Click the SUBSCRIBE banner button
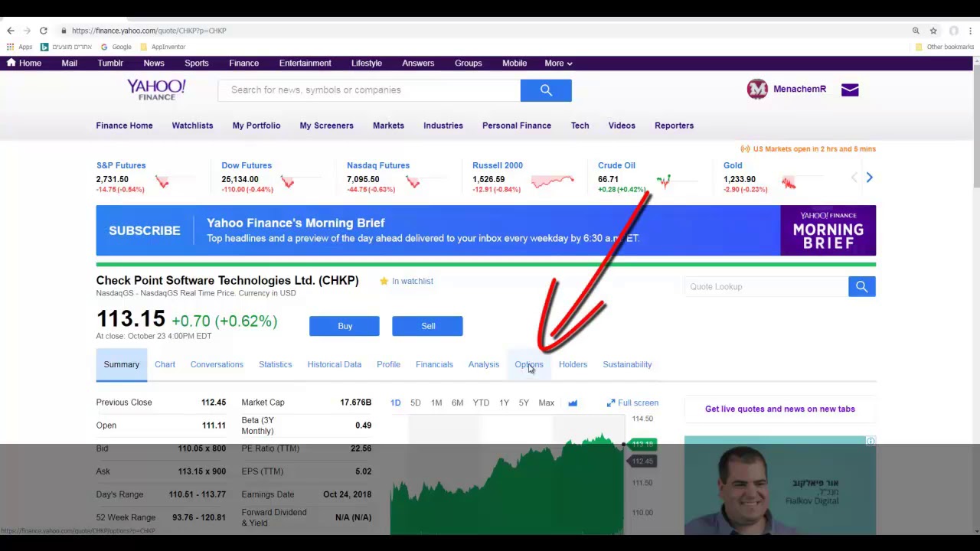The height and width of the screenshot is (551, 980). (145, 230)
